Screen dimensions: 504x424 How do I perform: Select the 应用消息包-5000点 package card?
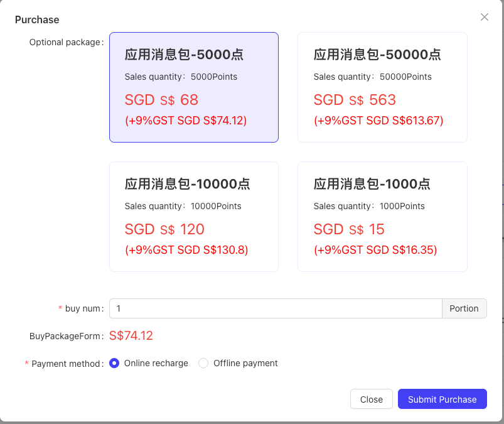(x=194, y=87)
